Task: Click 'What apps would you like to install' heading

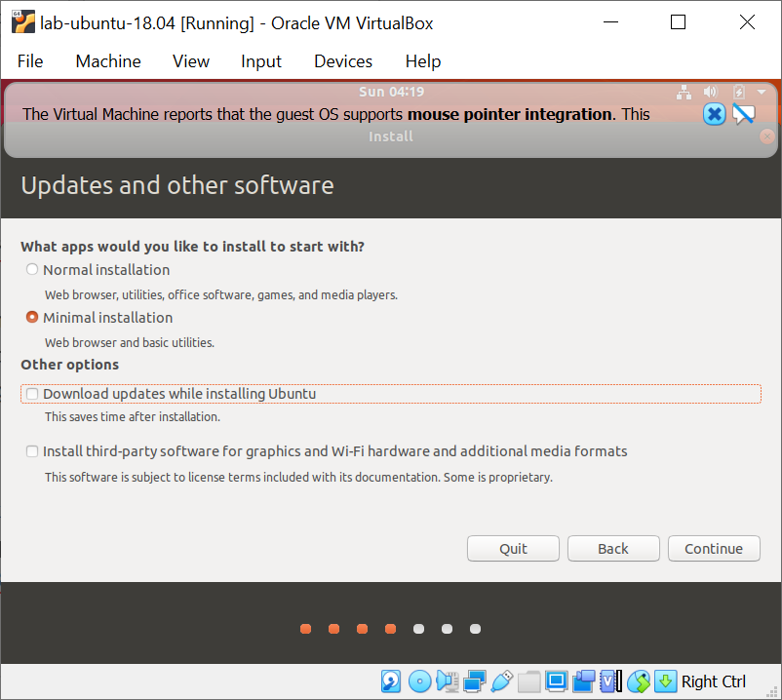Action: 192,247
